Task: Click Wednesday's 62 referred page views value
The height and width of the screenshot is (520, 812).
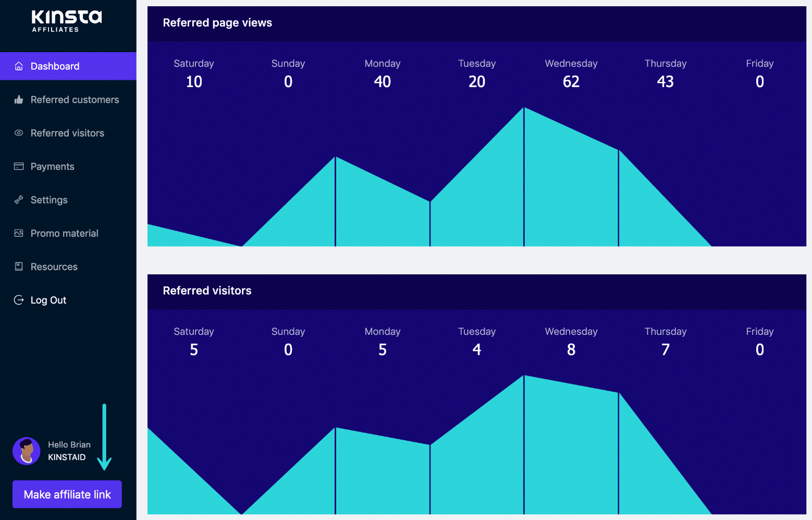Action: [x=571, y=82]
